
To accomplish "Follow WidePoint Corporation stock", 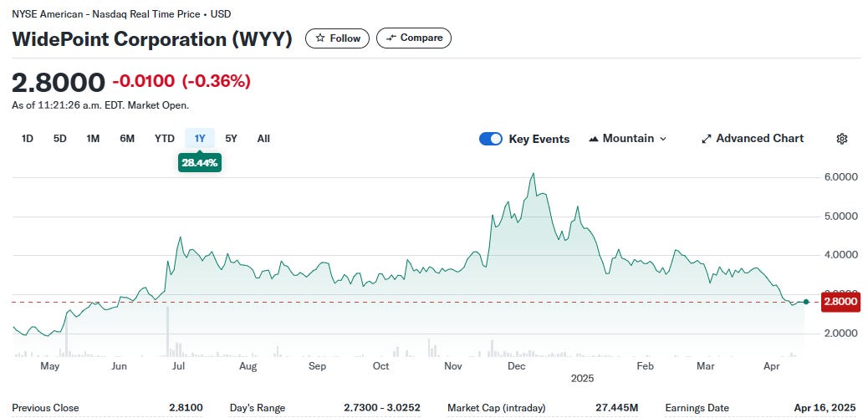I will 337,38.
